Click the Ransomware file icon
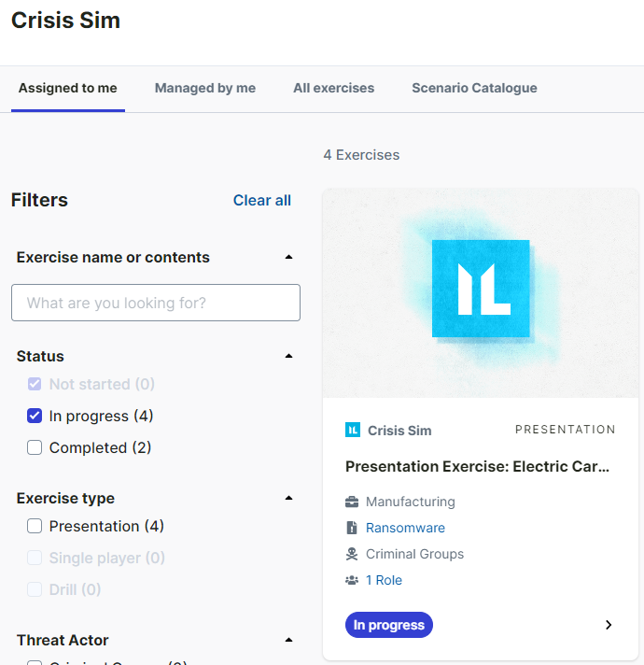The width and height of the screenshot is (644, 665). click(x=352, y=528)
